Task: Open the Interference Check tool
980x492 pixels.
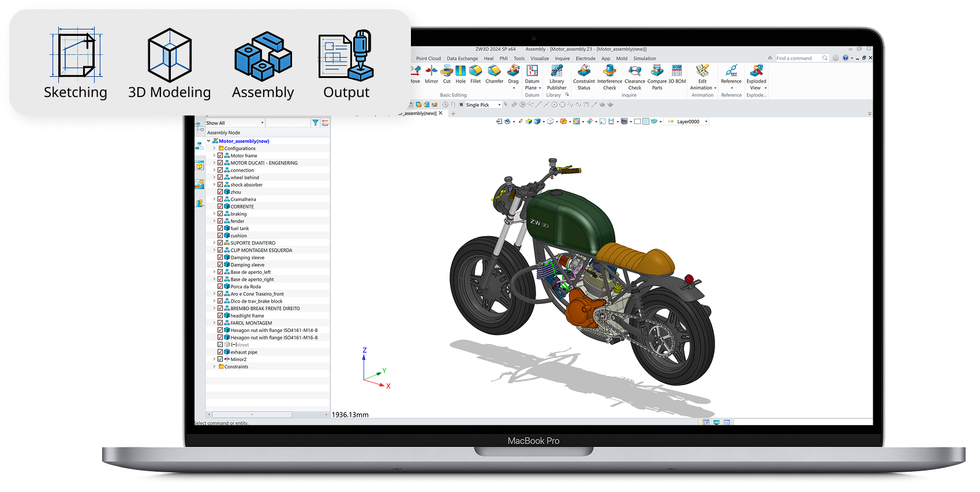Action: [609, 71]
